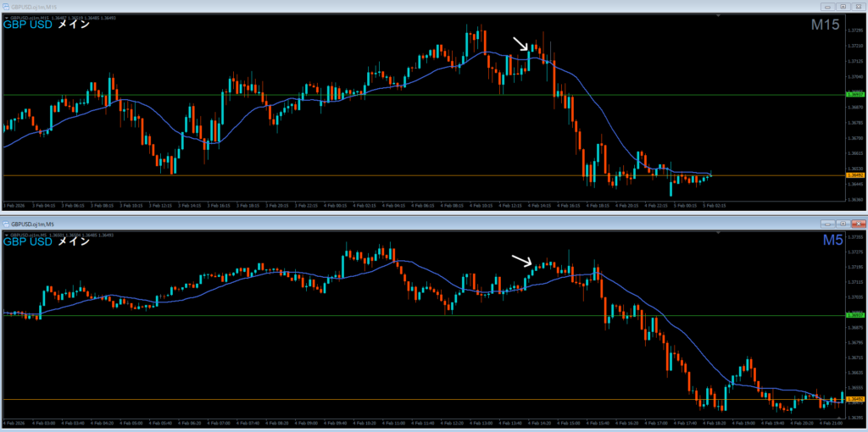Click the 4 Feb 03:00 time axis label
This screenshot has height=432, width=868.
click(x=44, y=424)
